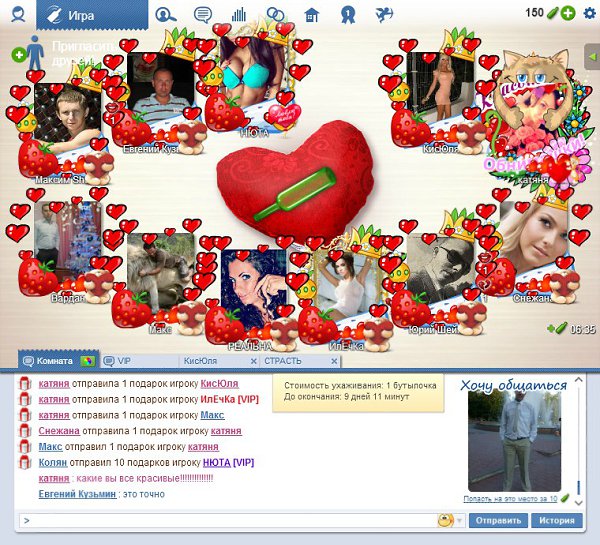Close the СТРАСТЬ chat tab
This screenshot has width=600, height=545.
tap(337, 360)
